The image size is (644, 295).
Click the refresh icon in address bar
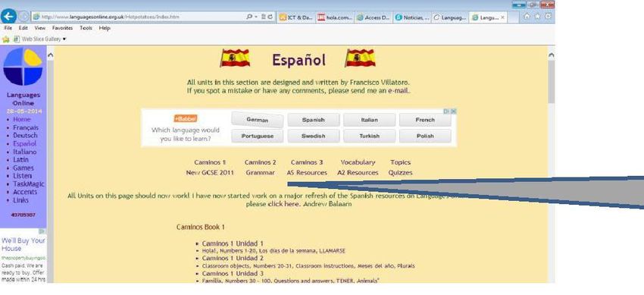(270, 17)
